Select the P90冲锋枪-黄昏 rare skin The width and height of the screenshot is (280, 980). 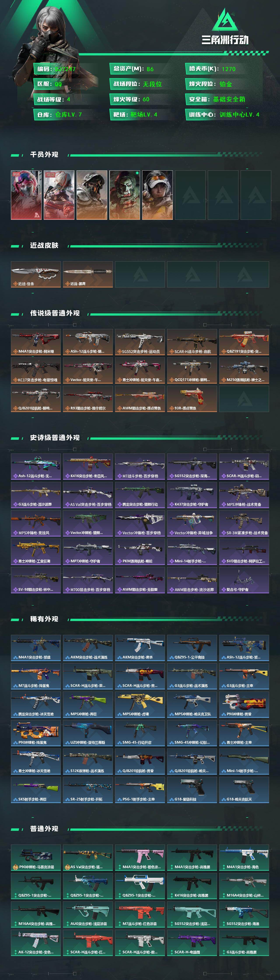point(244,705)
